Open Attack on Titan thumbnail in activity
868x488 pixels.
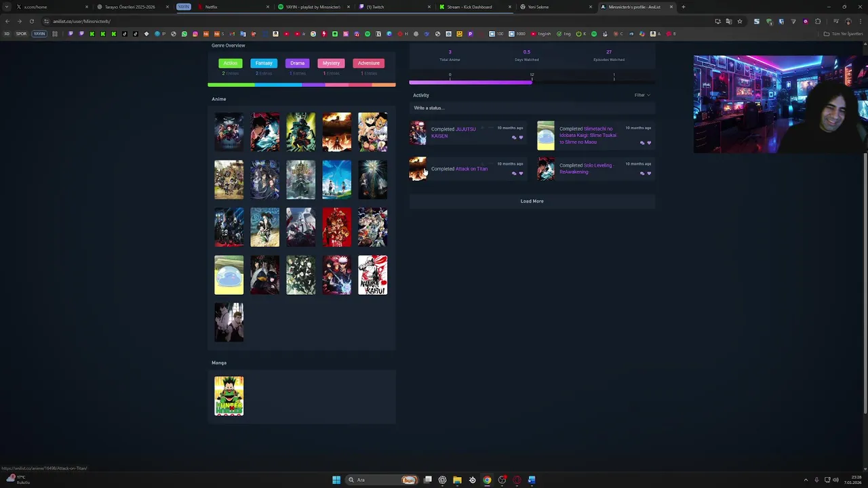(418, 169)
